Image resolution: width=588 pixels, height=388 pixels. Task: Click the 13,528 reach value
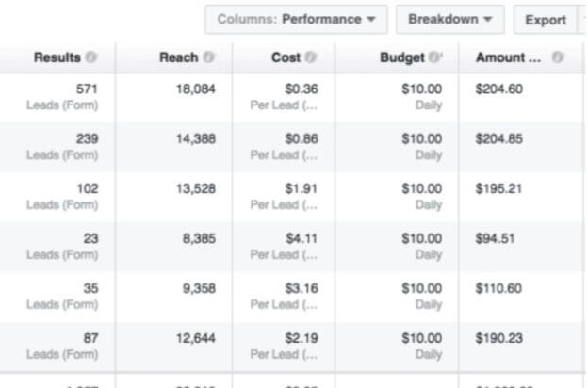pyautogui.click(x=195, y=188)
